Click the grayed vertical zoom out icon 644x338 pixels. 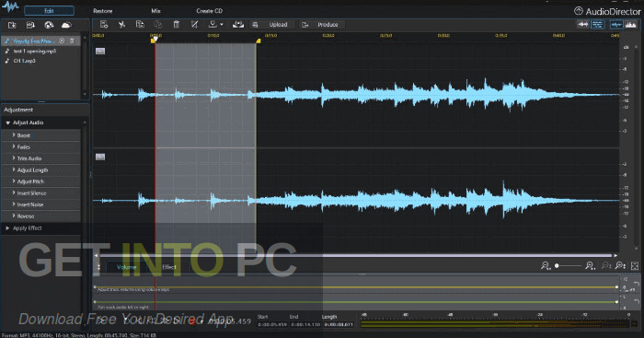pos(605,266)
